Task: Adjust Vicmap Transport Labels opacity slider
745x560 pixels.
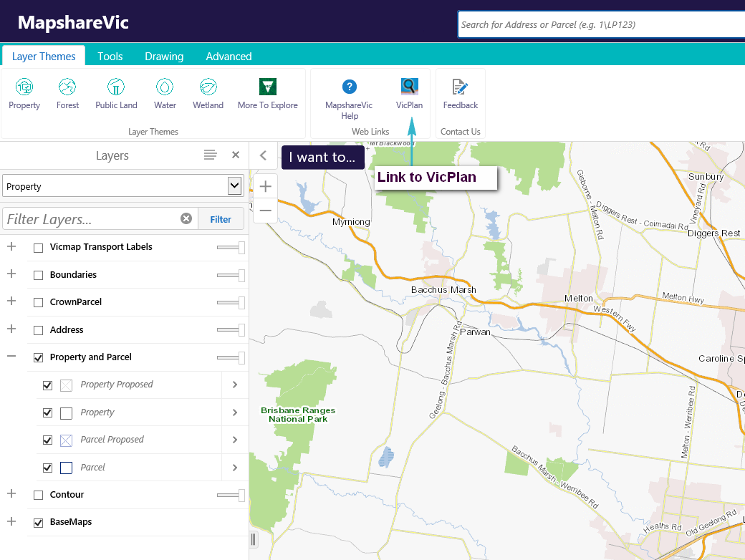Action: coord(231,248)
